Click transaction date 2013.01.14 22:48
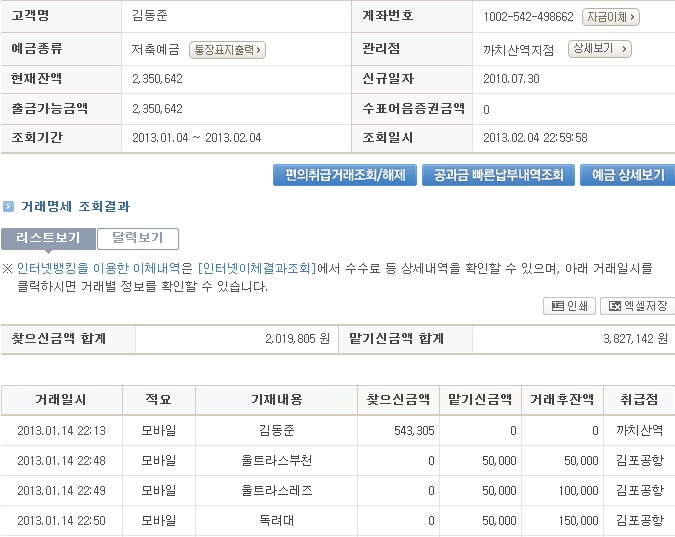Screen dimensions: 675x537 pos(61,461)
